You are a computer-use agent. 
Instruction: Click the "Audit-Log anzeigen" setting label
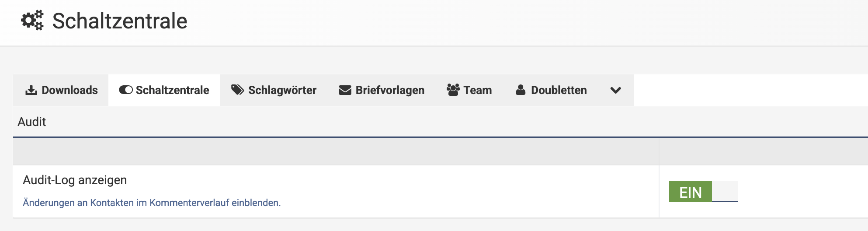click(75, 180)
